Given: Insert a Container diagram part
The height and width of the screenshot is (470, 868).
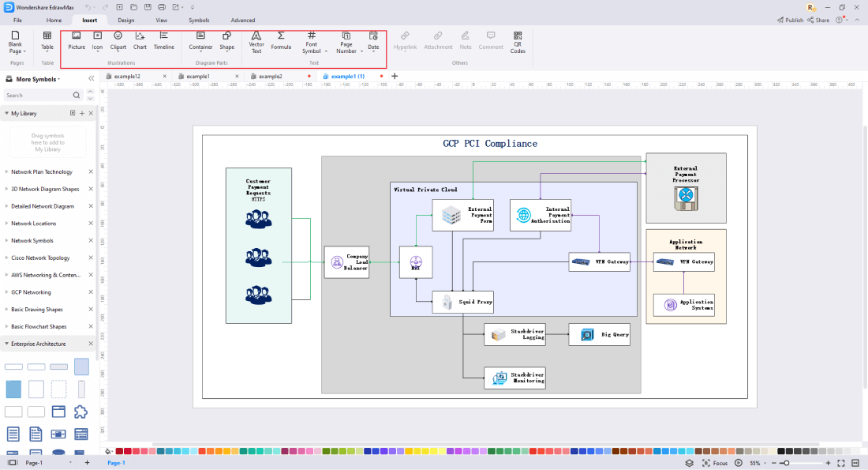Looking at the screenshot, I should pos(200,41).
